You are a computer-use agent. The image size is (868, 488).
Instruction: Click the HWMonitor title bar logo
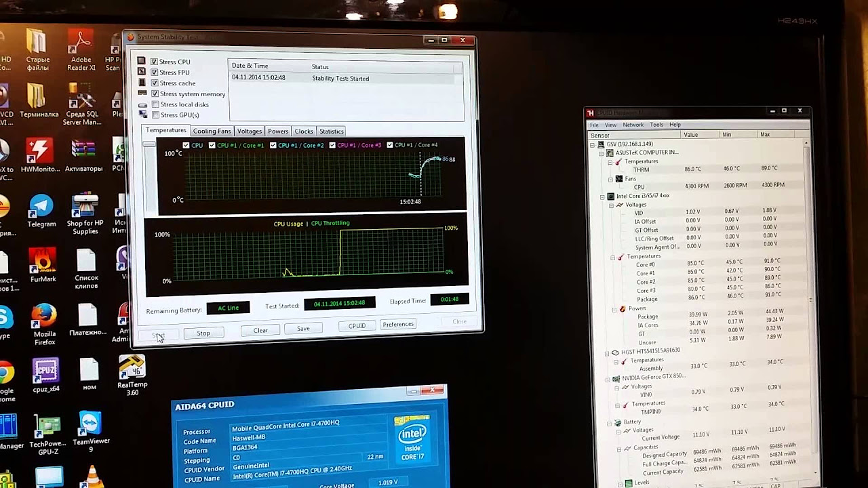[591, 113]
